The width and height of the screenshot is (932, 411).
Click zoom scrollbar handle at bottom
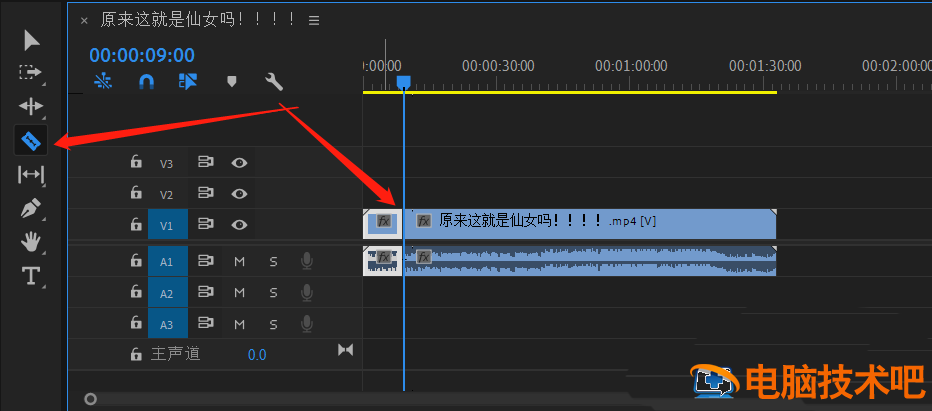pos(90,399)
